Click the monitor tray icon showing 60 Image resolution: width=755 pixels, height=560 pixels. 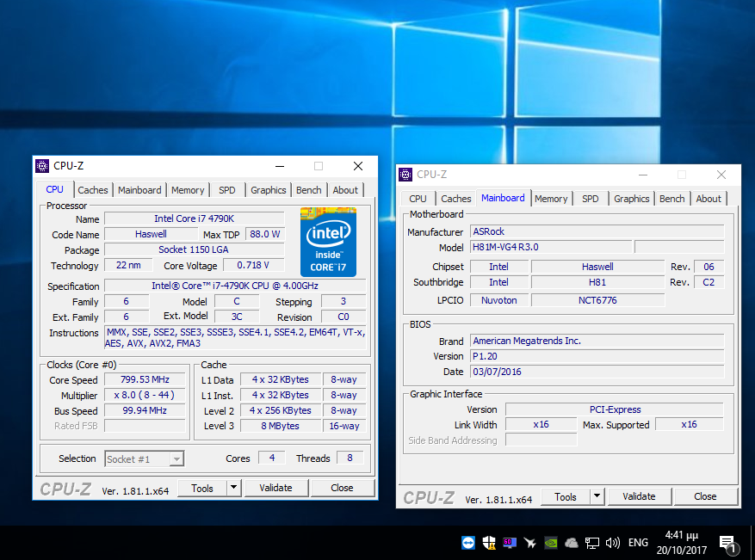pyautogui.click(x=510, y=543)
